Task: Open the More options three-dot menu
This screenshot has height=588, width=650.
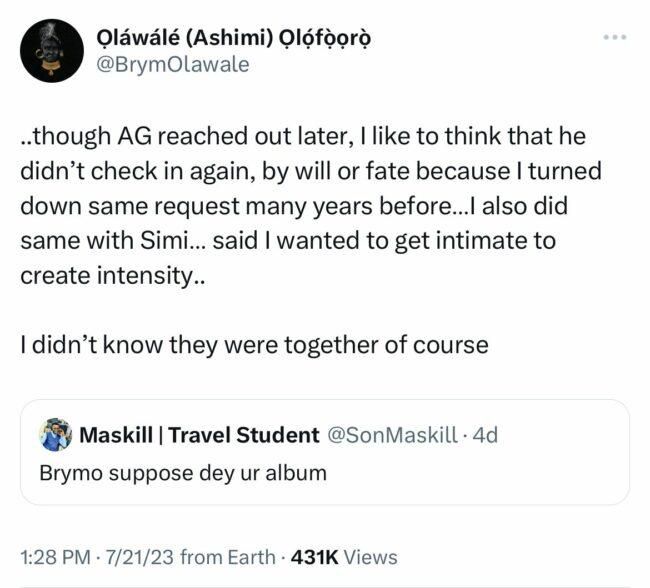Action: pos(614,38)
